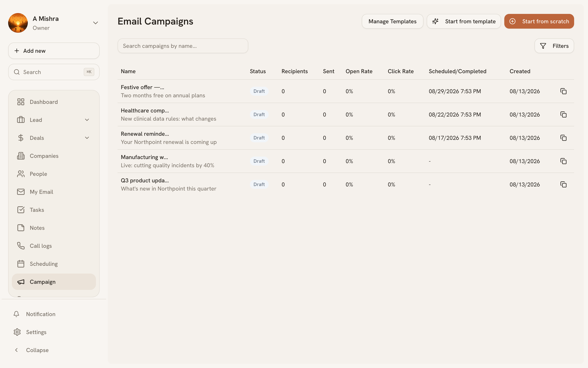Click Start from scratch button
The image size is (588, 368).
point(539,21)
